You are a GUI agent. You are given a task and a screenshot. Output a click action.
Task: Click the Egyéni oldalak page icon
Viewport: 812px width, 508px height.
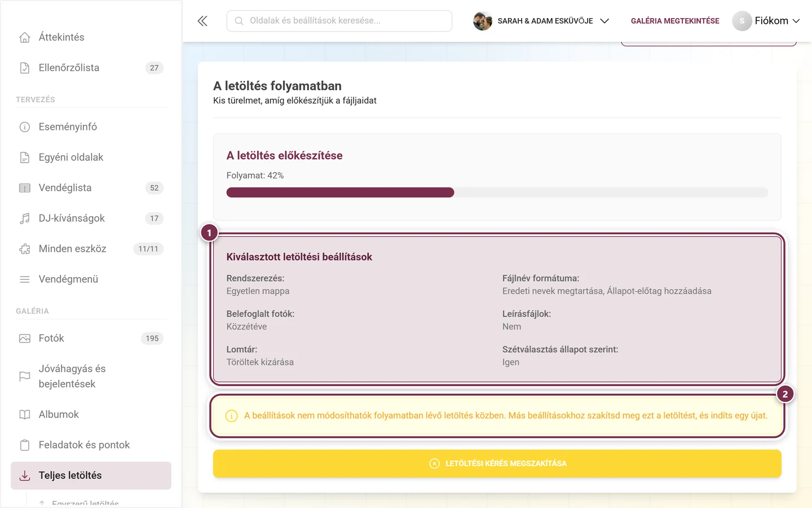pyautogui.click(x=25, y=157)
